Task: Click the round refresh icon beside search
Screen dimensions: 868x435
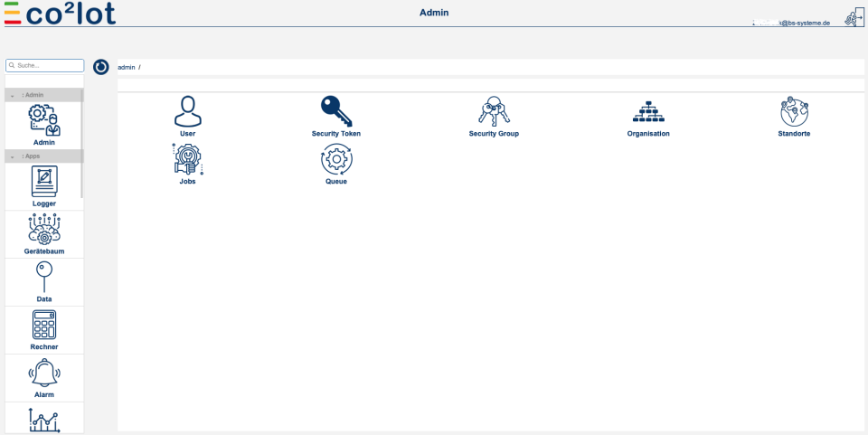Action: click(x=100, y=67)
